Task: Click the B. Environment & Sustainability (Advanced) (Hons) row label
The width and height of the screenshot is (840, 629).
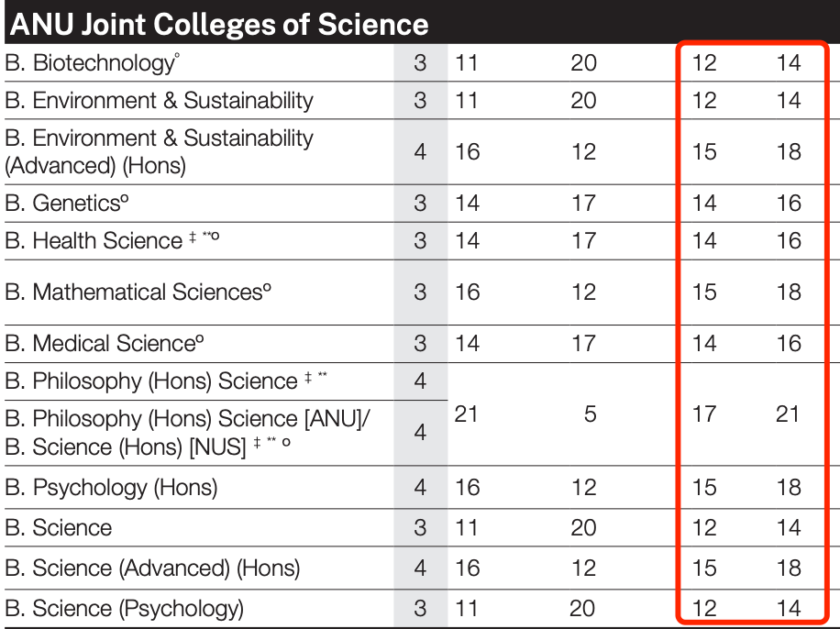Action: coord(159,151)
